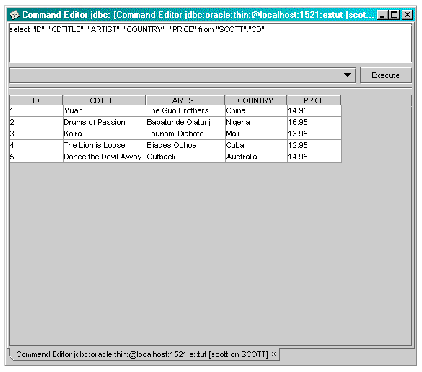Select the Mali country cell

(256, 134)
